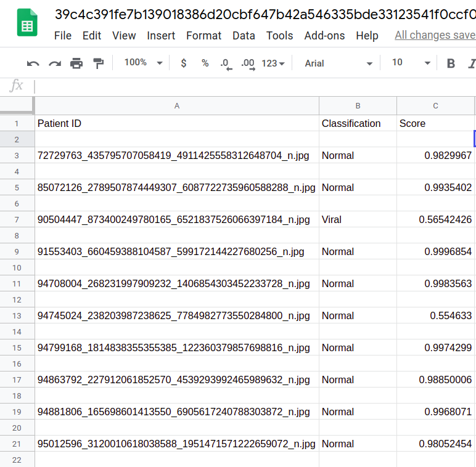Select cell with 94799168_1814838355355385 filename
This screenshot has width=476, height=467.
point(177,348)
